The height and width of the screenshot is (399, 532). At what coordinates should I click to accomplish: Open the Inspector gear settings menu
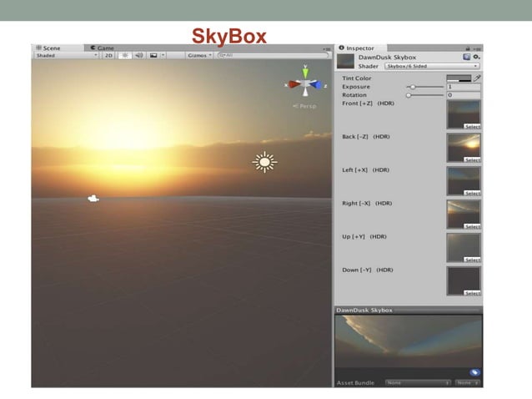477,57
